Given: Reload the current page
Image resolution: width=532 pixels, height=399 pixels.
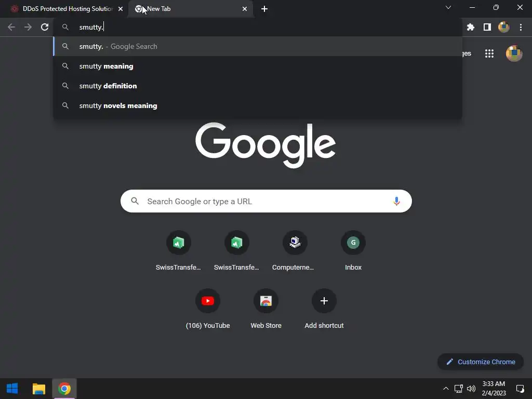Looking at the screenshot, I should [x=45, y=27].
